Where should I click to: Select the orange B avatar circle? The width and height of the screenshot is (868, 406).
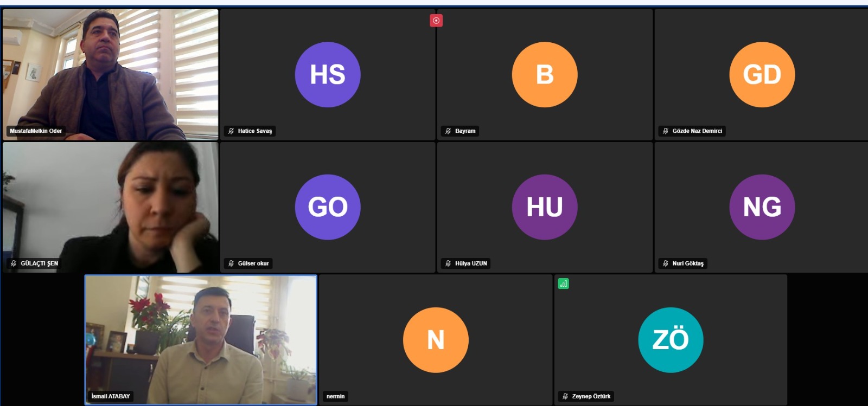(545, 74)
